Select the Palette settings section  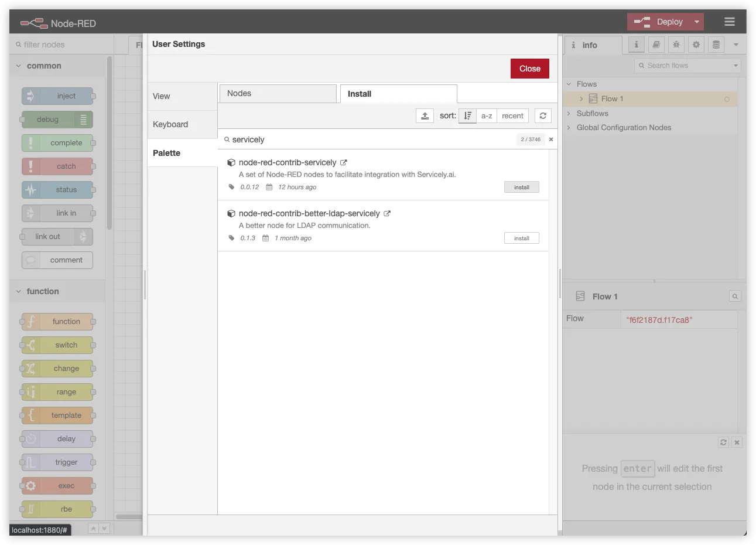tap(182, 153)
